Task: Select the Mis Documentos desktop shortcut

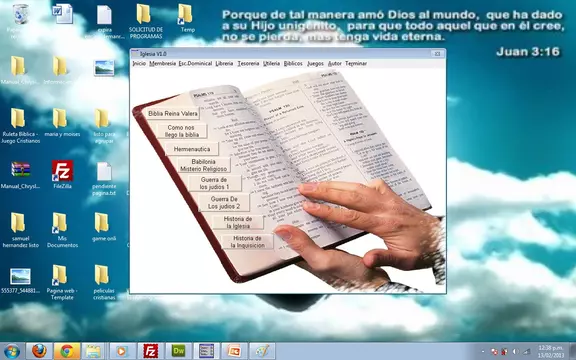Action: [x=62, y=230]
